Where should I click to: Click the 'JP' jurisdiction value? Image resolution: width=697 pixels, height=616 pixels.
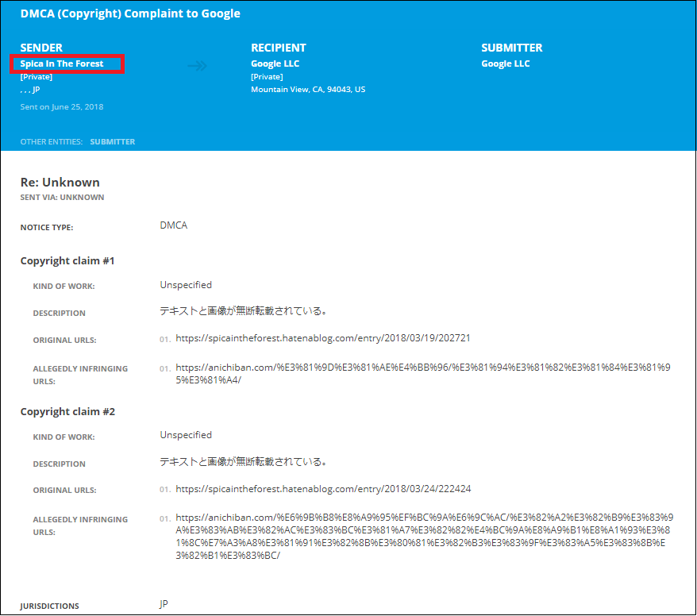coord(164,604)
